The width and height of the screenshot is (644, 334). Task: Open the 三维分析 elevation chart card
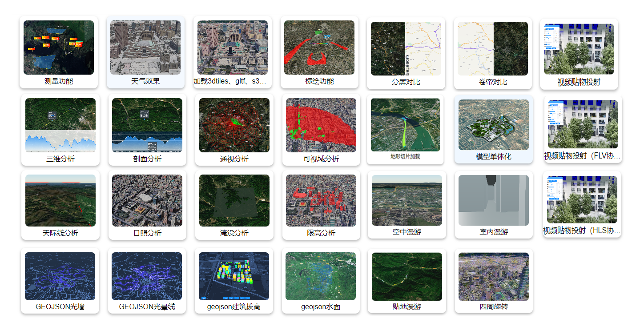60,125
